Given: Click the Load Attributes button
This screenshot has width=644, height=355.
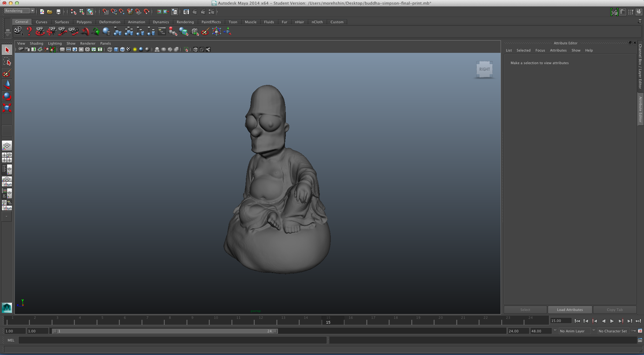Looking at the screenshot, I should coord(570,310).
